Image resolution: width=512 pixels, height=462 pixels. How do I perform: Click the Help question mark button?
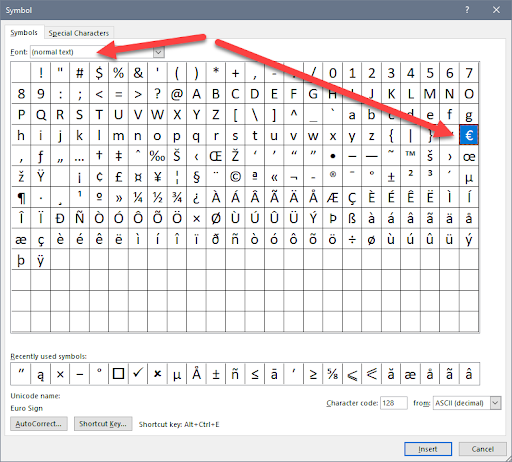[x=467, y=10]
